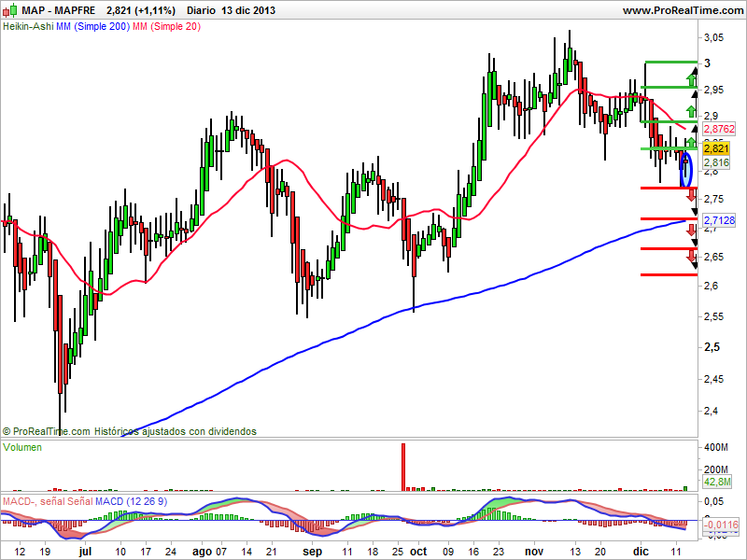The width and height of the screenshot is (747, 560).
Task: Click the jul month marker on time axis
Action: click(x=85, y=552)
